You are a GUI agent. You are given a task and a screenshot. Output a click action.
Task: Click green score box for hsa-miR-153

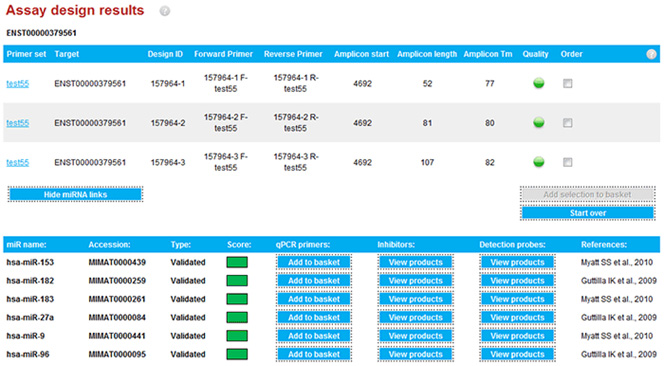pos(237,262)
